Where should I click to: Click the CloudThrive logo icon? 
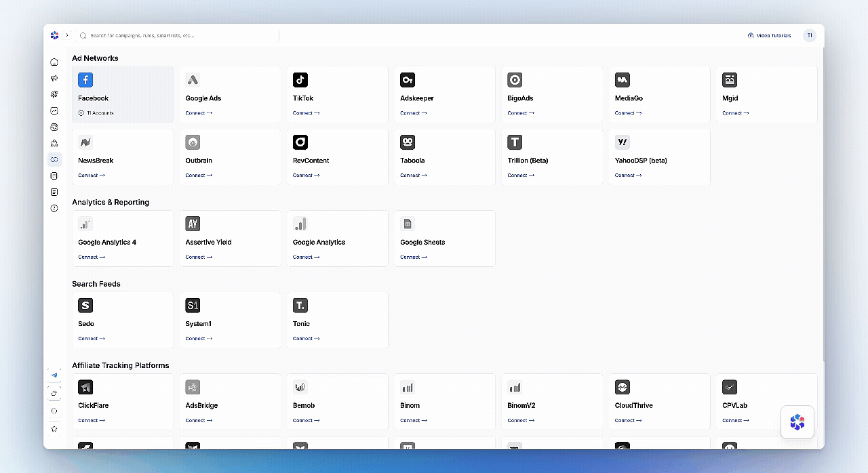point(623,388)
